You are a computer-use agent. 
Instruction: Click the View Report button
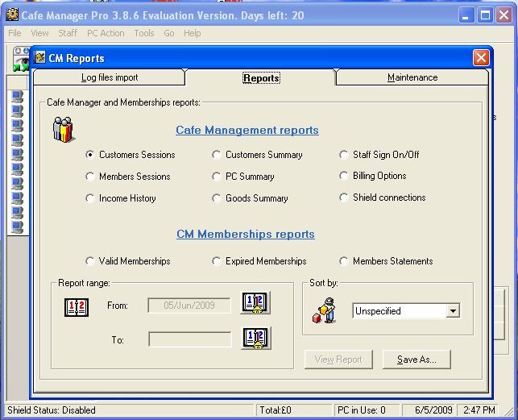(338, 360)
